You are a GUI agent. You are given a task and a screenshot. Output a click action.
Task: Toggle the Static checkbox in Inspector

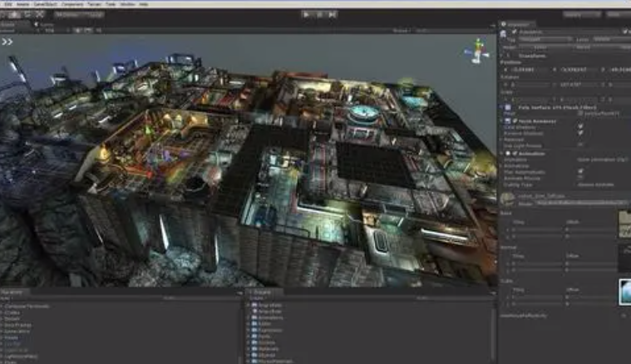click(x=625, y=32)
